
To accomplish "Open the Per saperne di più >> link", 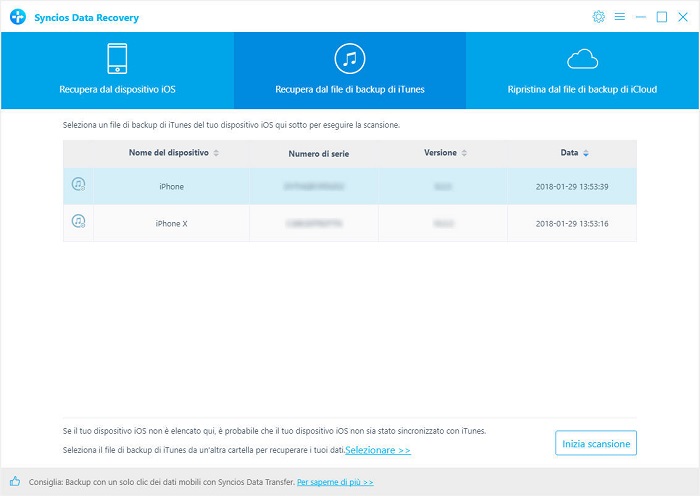I will (335, 482).
